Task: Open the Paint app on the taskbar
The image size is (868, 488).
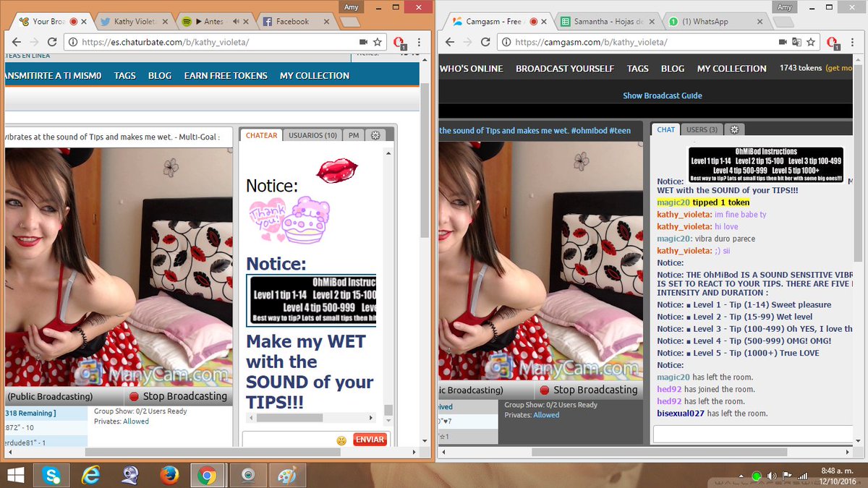Action: (286, 475)
